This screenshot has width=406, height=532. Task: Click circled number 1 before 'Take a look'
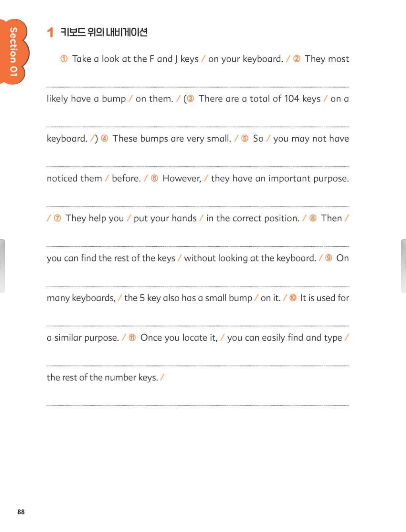(x=64, y=59)
